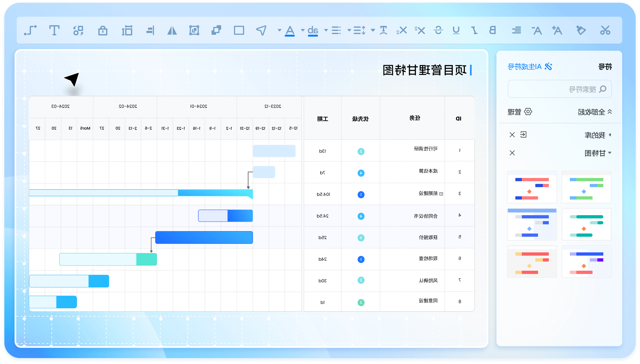Close the 甘特图 section with X
This screenshot has height=364, width=640.
coord(512,153)
